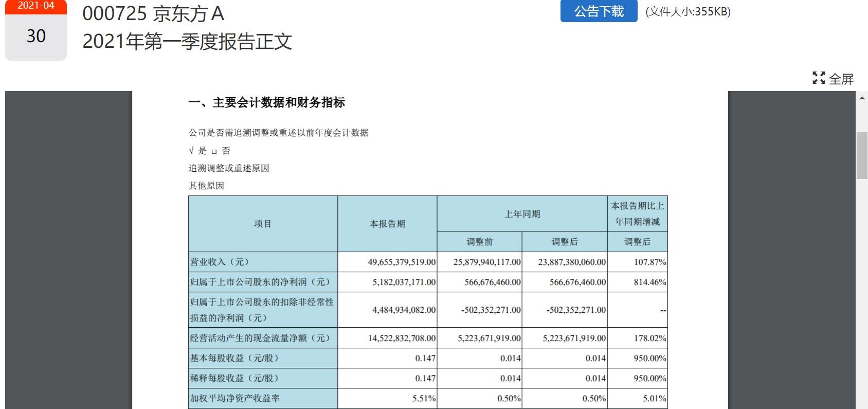Click the file size 355KB text
The width and height of the screenshot is (868, 409).
[x=688, y=12]
